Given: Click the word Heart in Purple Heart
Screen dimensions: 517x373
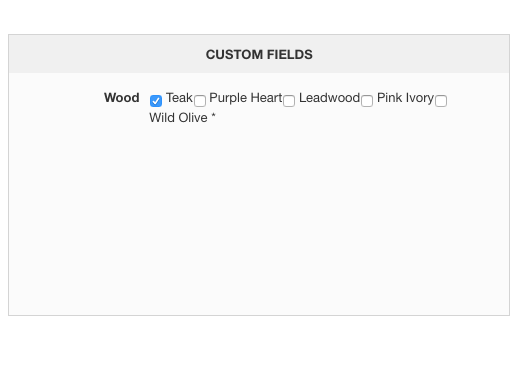Looking at the screenshot, I should coord(266,98).
